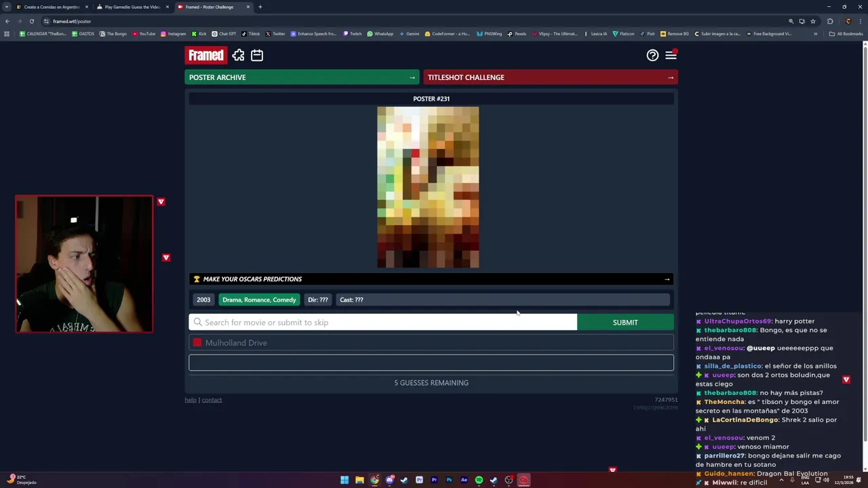Screen dimensions: 868x488
Task: Click the contact footer link
Action: pos(212,400)
